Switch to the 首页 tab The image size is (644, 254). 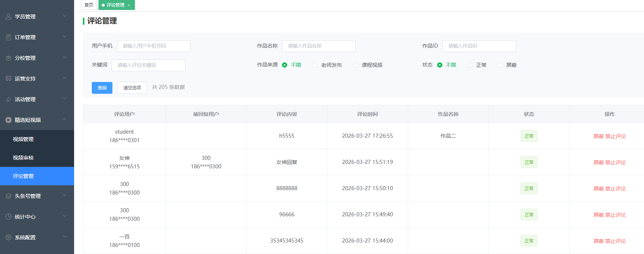[89, 5]
